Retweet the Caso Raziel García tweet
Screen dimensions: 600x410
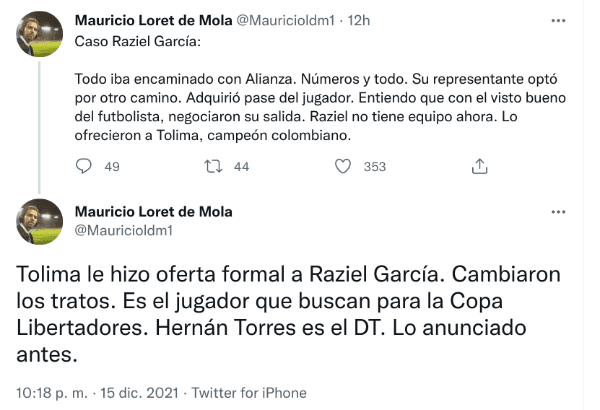click(x=212, y=167)
